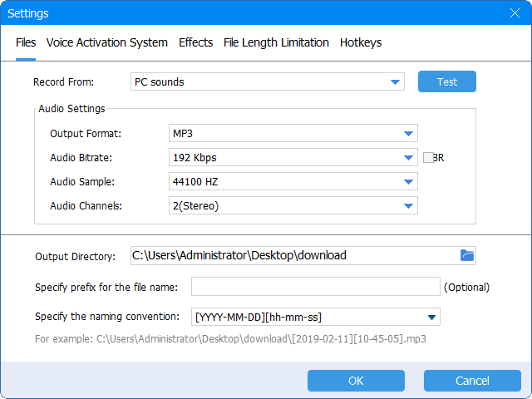Click the Output Directory path field
This screenshot has height=399, width=532.
[291, 255]
